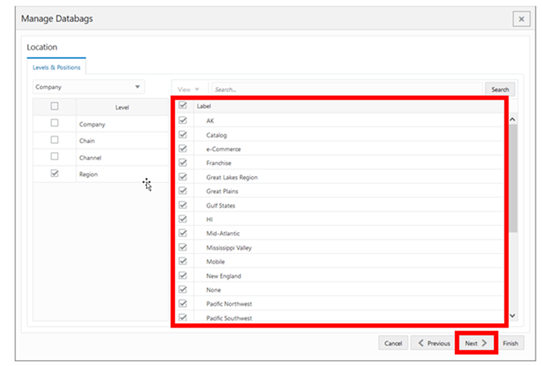Select the Mississippi Valley label
Viewport: 542px width, 366px height.
click(x=229, y=248)
